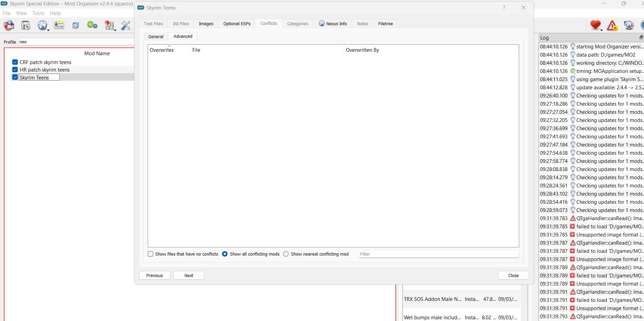Open the warning triangle notifications icon
The height and width of the screenshot is (321, 644).
612,25
